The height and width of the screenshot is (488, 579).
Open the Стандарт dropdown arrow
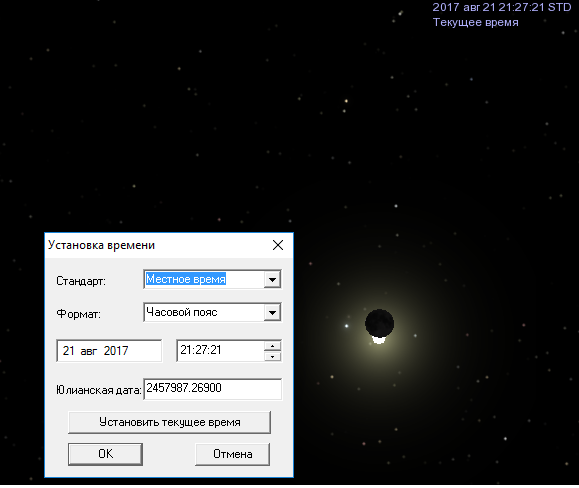point(273,279)
